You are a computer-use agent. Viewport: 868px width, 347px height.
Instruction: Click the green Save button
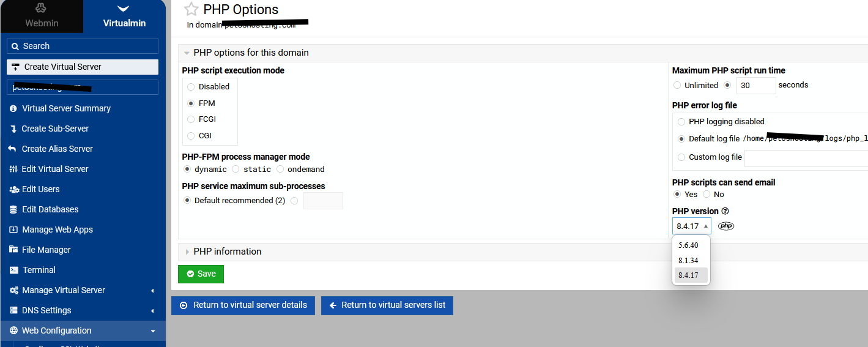click(201, 274)
